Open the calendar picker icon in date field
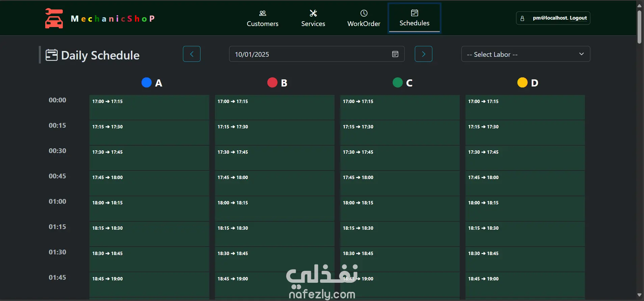The image size is (644, 301). [395, 54]
